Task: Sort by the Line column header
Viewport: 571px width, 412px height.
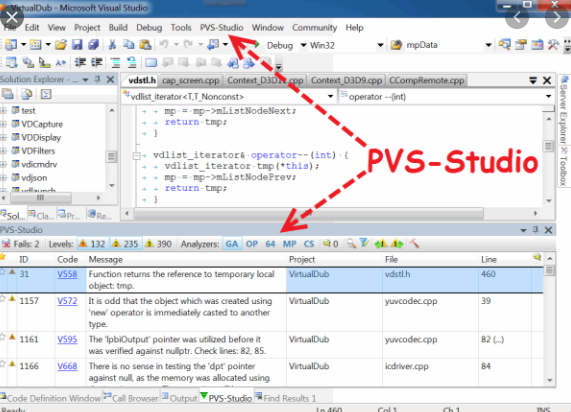Action: pos(504,259)
